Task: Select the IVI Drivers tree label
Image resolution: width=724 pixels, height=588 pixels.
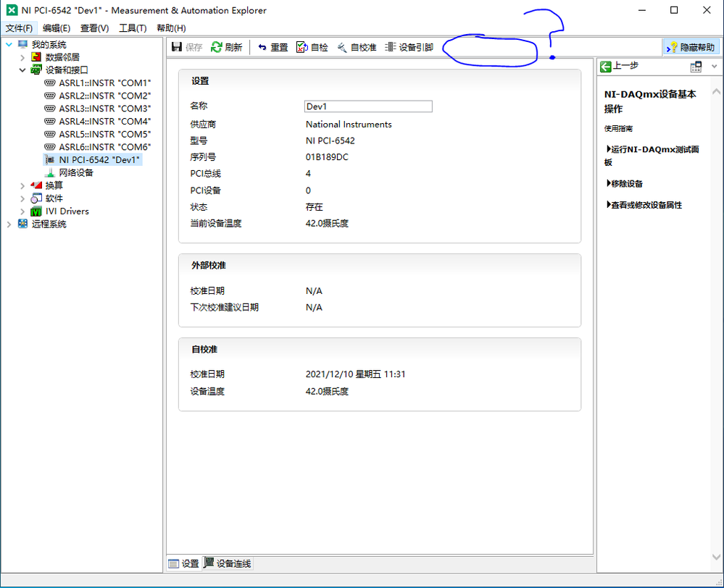Action: [67, 211]
